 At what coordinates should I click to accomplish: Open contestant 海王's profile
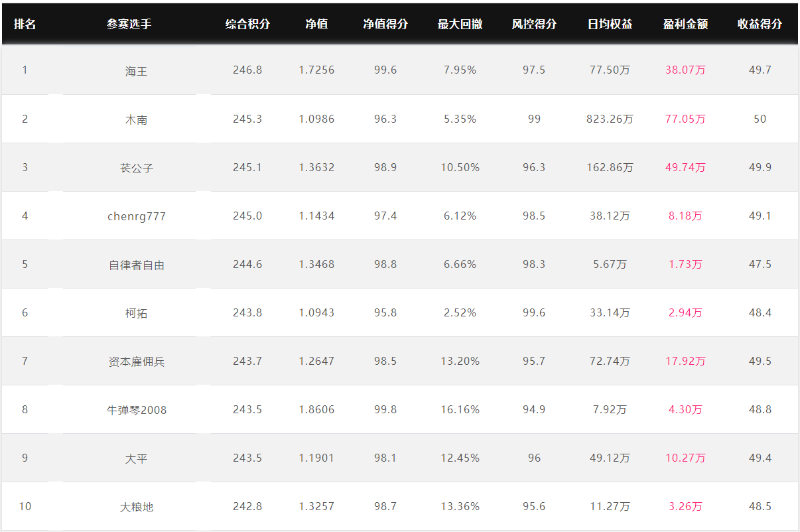(x=136, y=71)
